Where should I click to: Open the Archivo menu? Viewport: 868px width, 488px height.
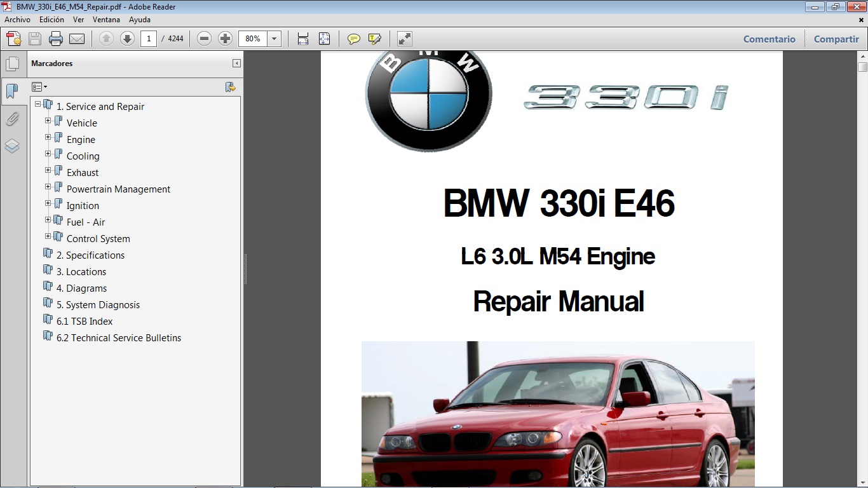pos(17,20)
